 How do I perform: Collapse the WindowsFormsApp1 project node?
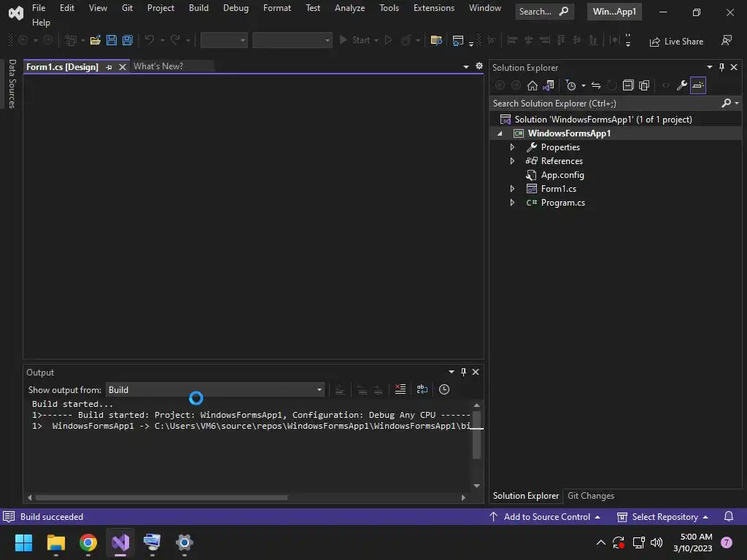(x=500, y=134)
